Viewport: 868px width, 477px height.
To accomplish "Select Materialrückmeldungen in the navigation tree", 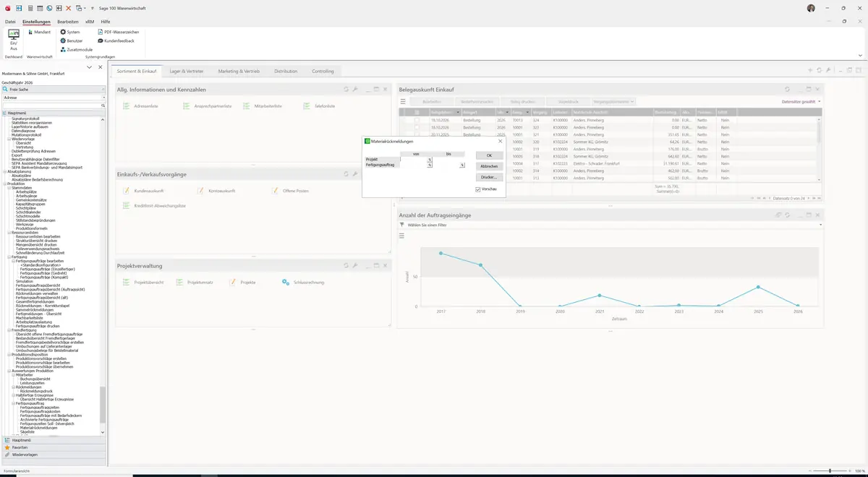I will point(38,427).
